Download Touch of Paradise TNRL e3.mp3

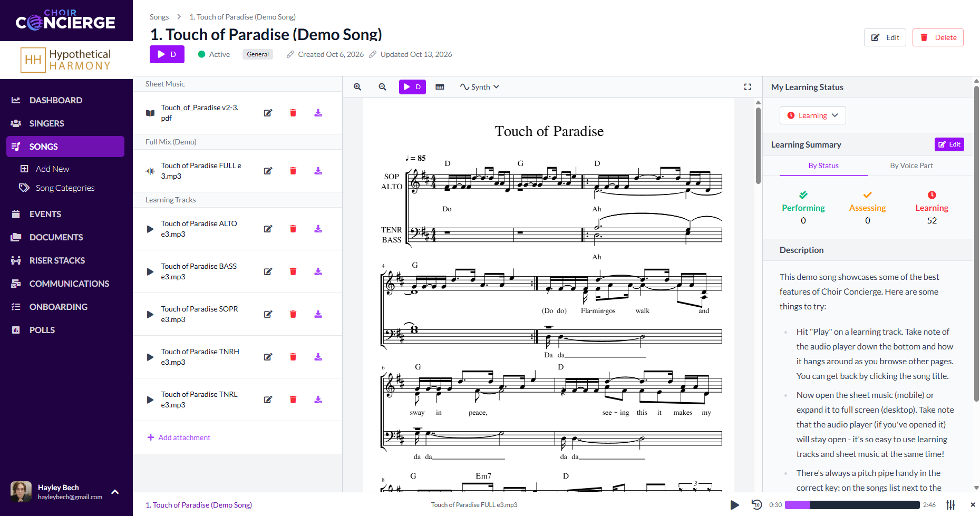[x=318, y=400]
